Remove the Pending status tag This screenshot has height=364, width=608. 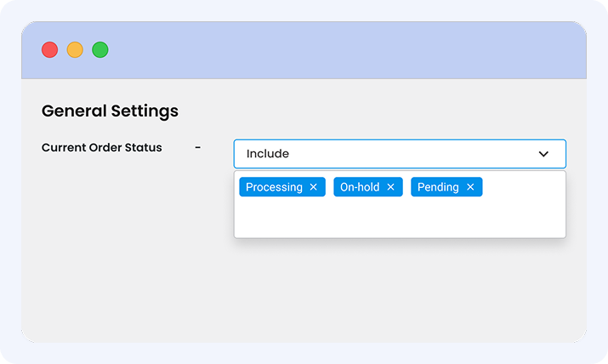click(470, 187)
